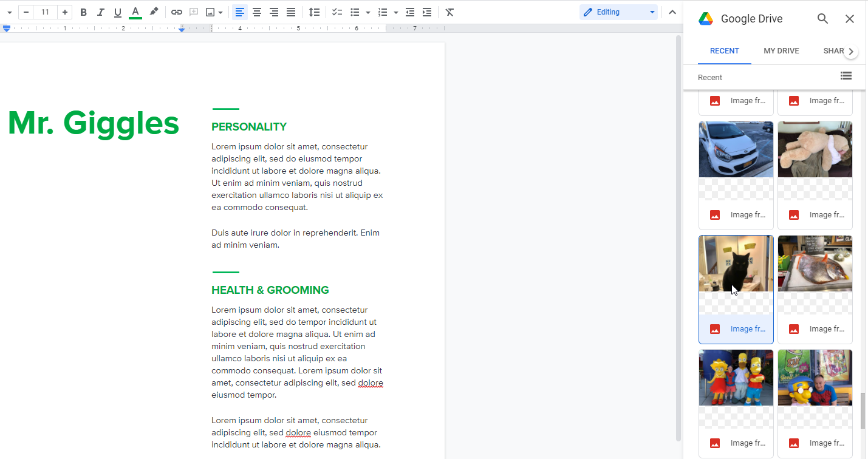The height and width of the screenshot is (459, 868).
Task: Select the black cat image thumbnail
Action: (x=736, y=263)
